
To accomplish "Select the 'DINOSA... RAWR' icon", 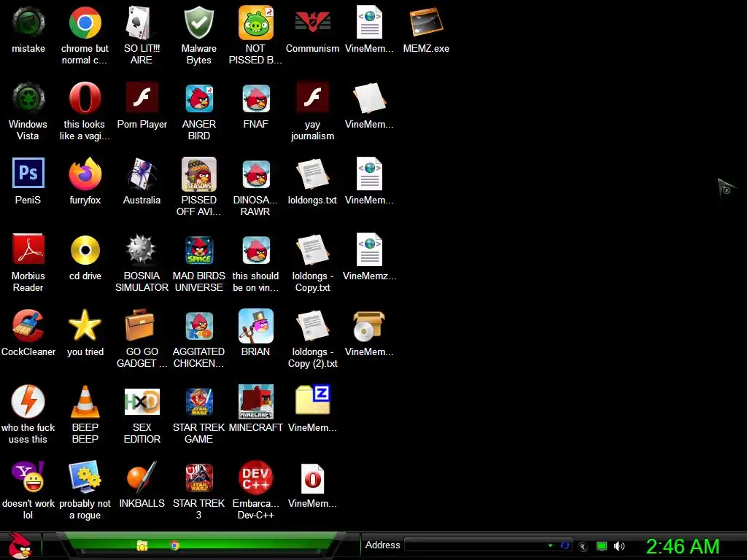I will (256, 174).
